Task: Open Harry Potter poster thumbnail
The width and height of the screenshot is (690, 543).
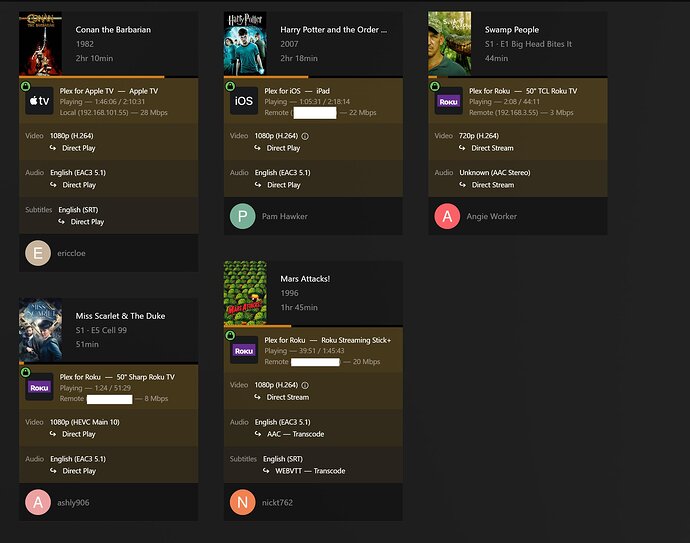Action: click(245, 44)
